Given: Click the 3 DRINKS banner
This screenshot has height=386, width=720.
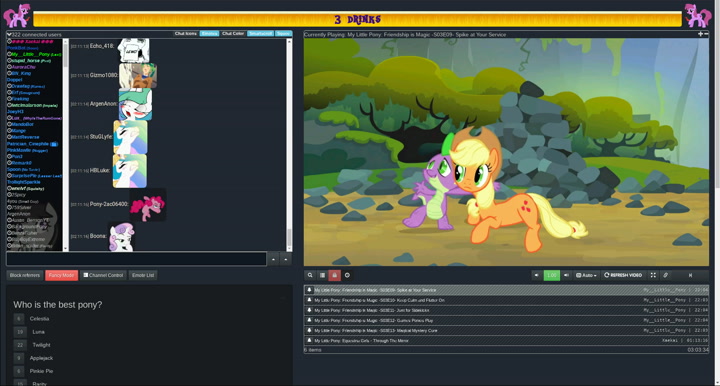Looking at the screenshot, I should tap(358, 19).
